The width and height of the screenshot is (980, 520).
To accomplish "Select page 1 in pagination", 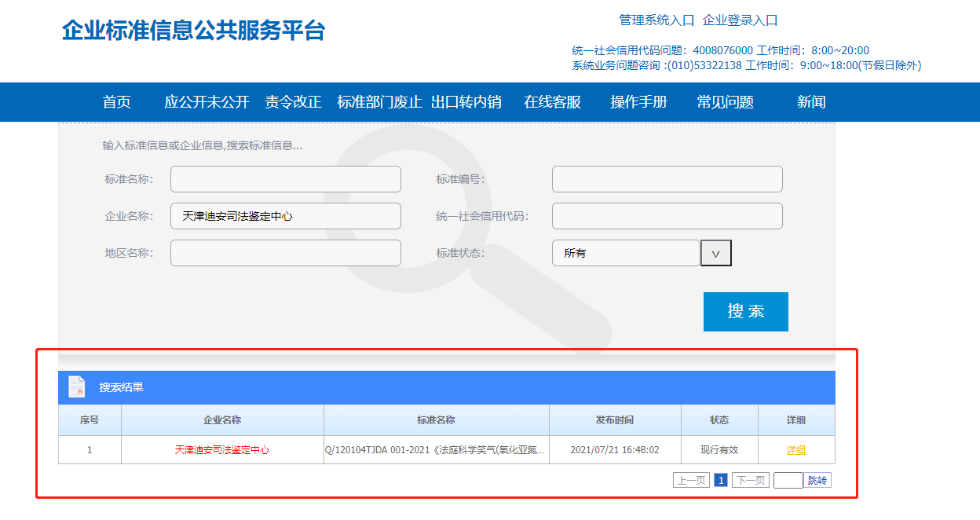I will coord(721,480).
